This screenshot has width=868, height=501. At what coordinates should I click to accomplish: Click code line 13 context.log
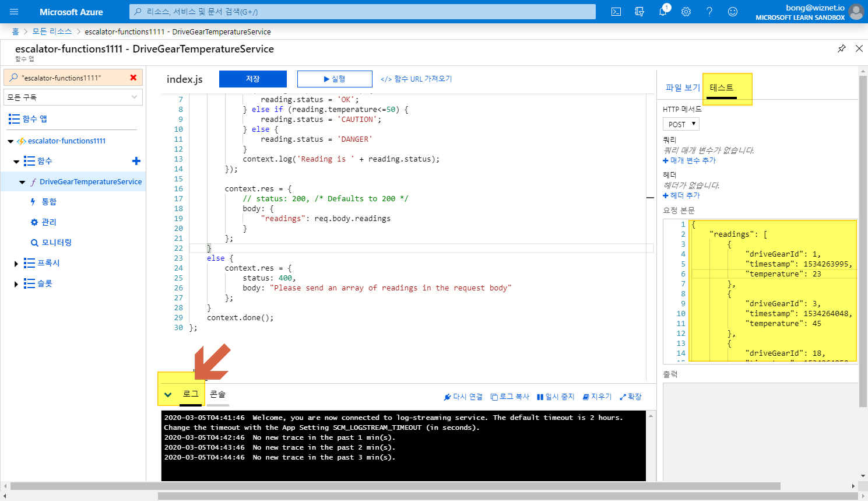341,159
